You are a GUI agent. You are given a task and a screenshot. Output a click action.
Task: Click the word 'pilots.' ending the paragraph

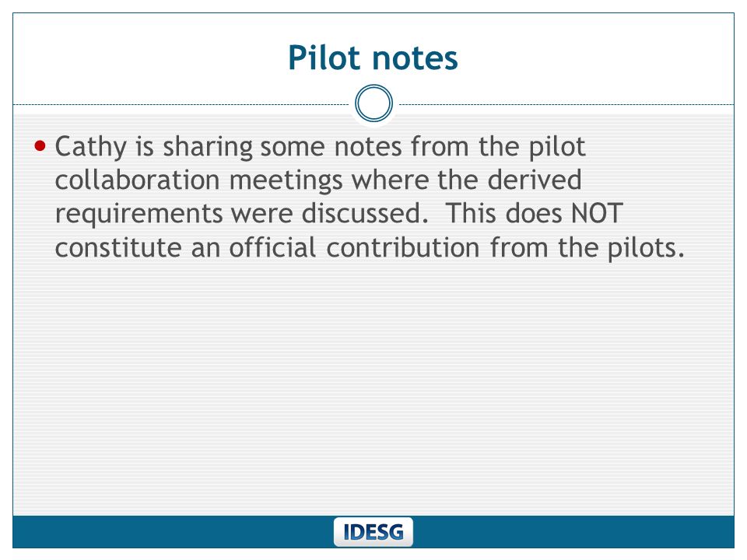coord(646,249)
